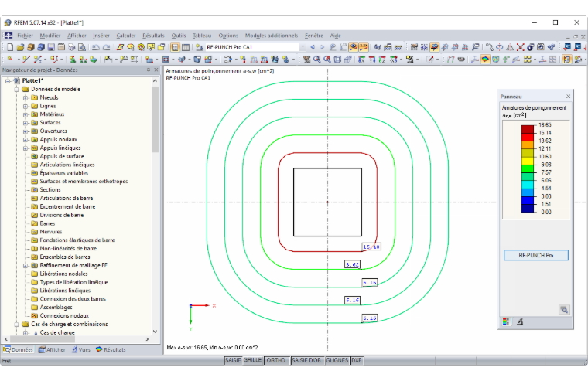This screenshot has height=381, width=588.
Task: Click the dark blue 0.00 legend swatch
Action: click(x=527, y=209)
